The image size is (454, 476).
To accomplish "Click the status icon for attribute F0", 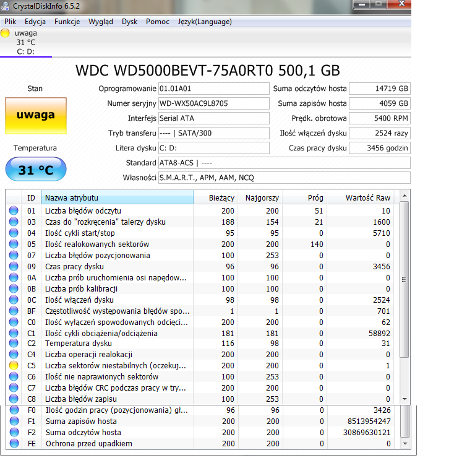I will (x=14, y=410).
